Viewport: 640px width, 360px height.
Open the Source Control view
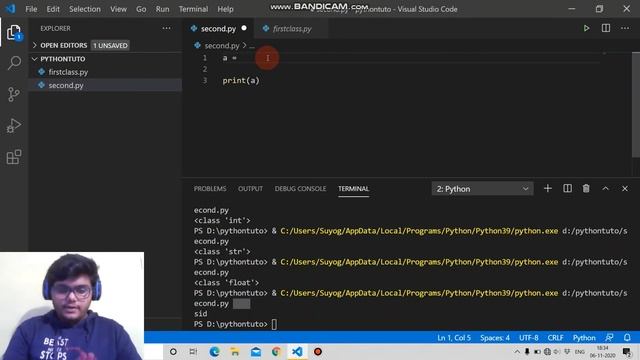tap(14, 94)
